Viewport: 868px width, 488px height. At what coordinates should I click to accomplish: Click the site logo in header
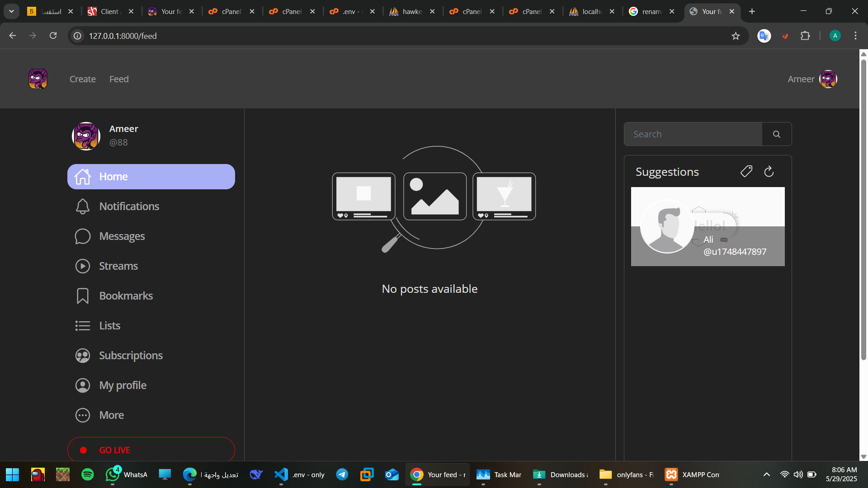38,79
